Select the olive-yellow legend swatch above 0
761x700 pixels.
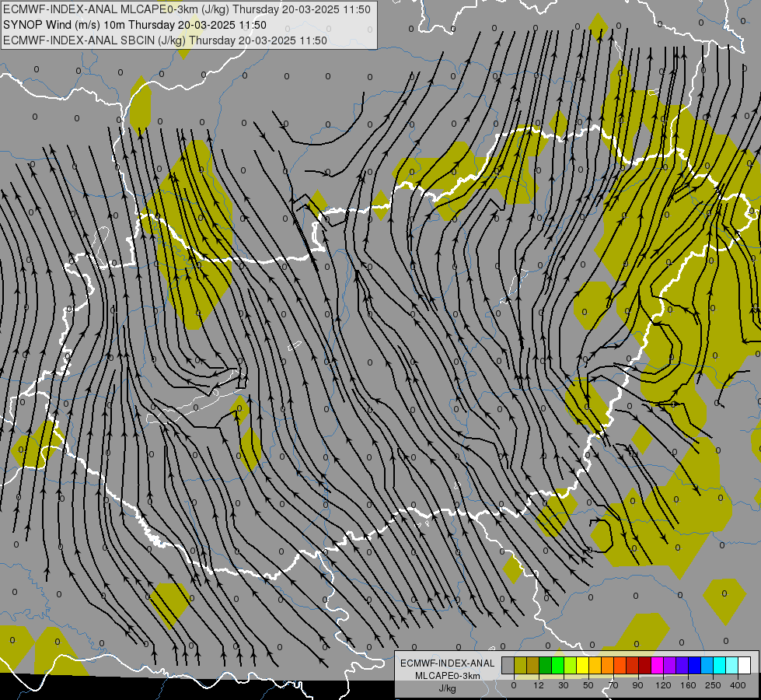pos(520,665)
